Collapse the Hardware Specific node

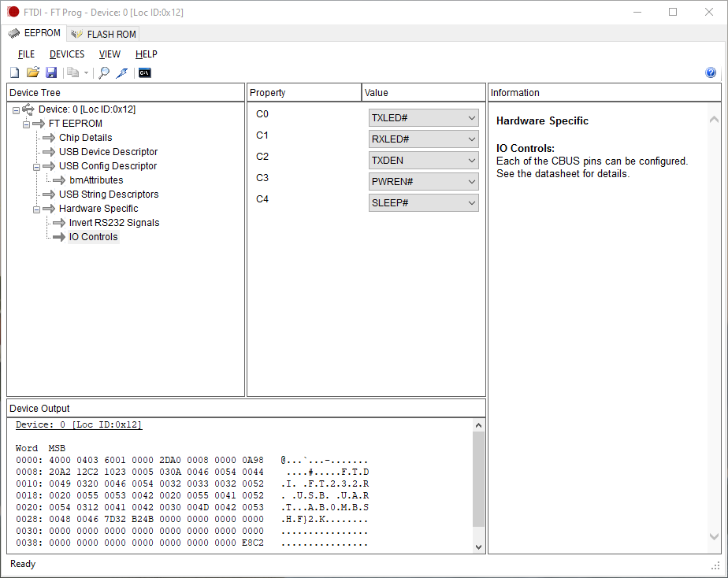pos(37,209)
